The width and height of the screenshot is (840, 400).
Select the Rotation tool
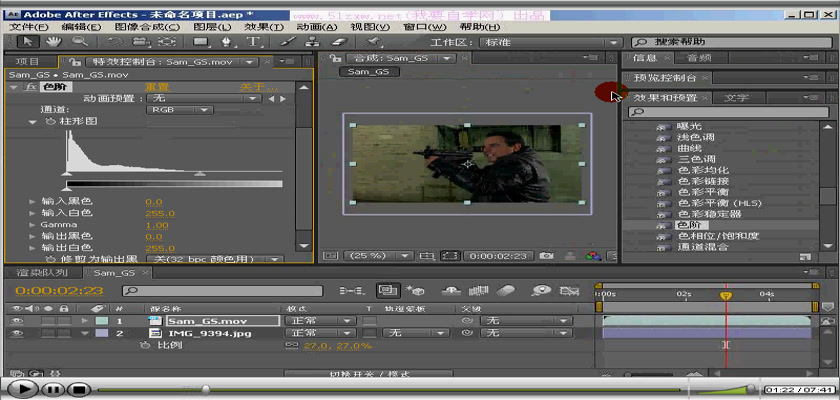click(x=114, y=42)
